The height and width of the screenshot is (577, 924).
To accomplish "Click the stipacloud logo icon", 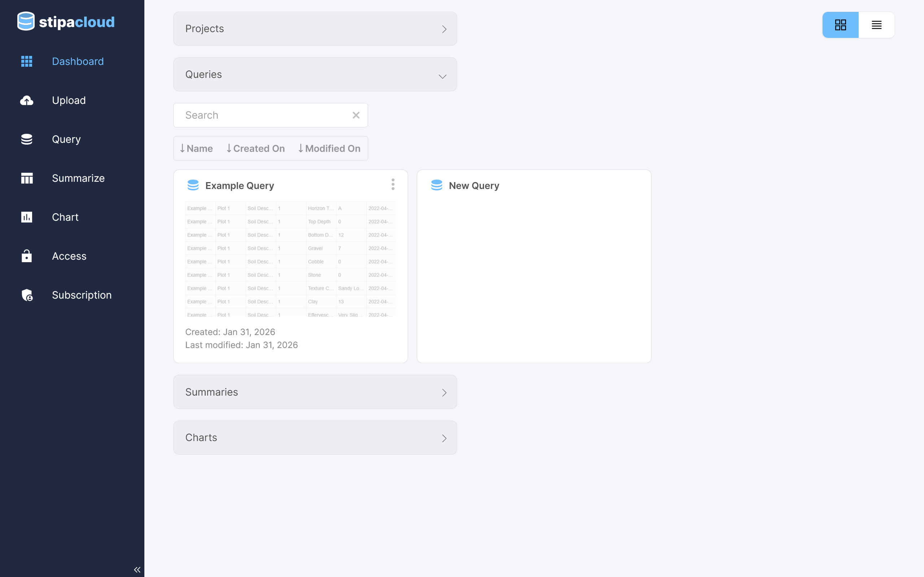I will [x=26, y=21].
